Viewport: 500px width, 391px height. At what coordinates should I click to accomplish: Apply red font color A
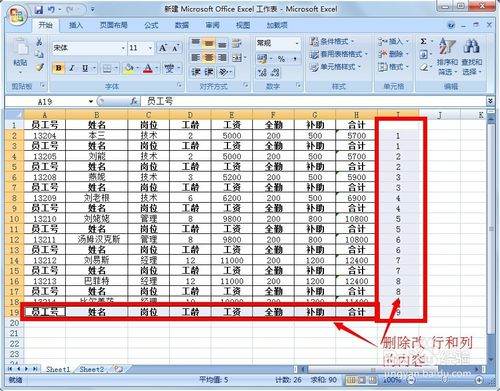point(148,69)
